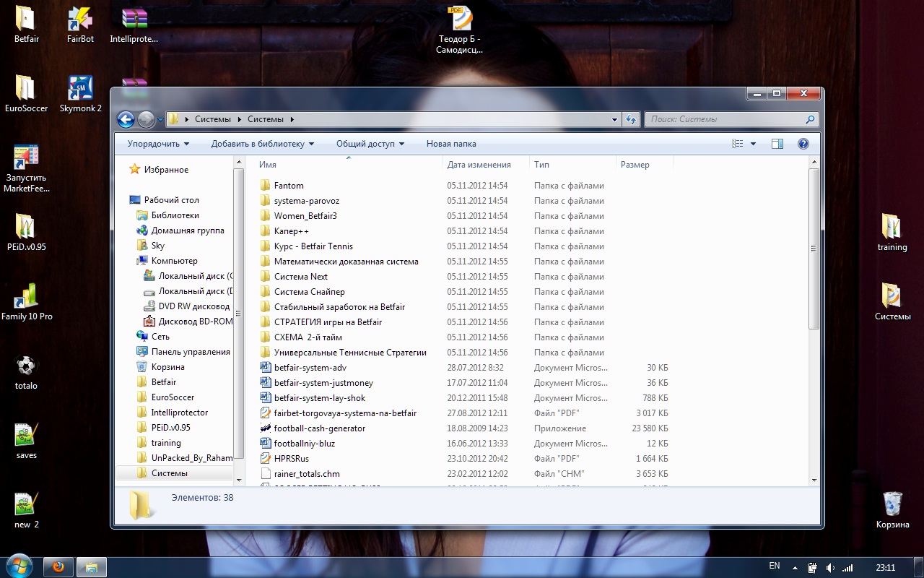Open the Упорядочить dropdown menu
Screen dimensions: 924x578
[x=158, y=144]
